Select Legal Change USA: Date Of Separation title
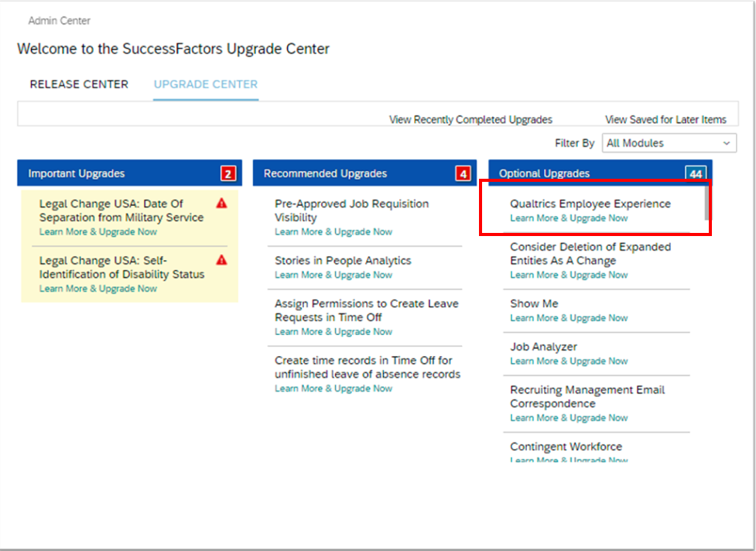The height and width of the screenshot is (551, 756). (x=121, y=210)
